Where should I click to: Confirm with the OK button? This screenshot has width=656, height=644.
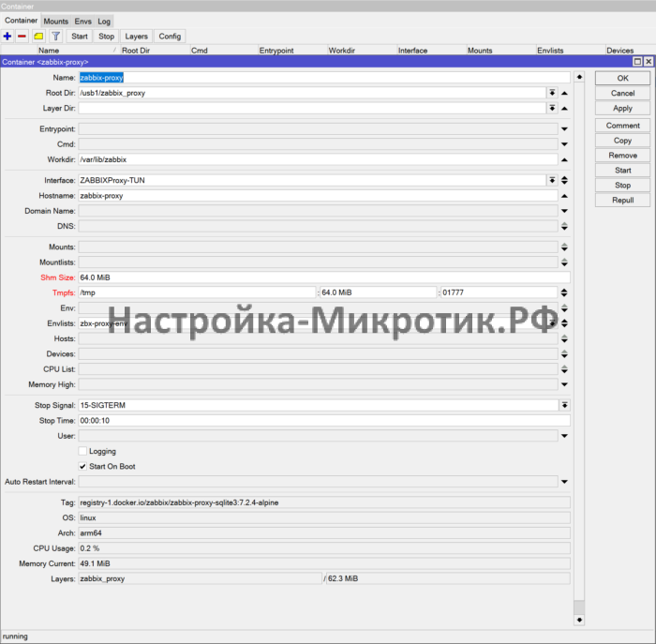tap(622, 78)
